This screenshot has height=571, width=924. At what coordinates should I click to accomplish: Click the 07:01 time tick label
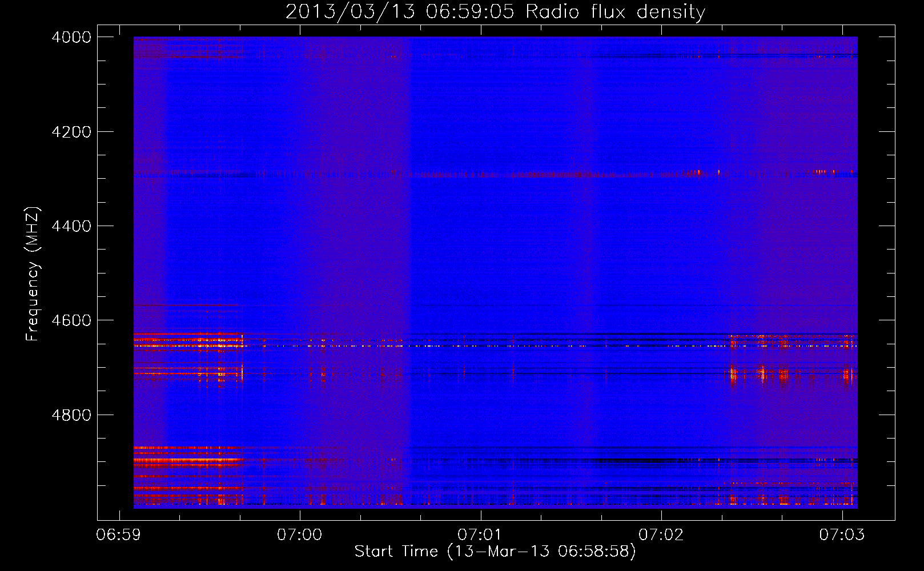pos(481,535)
